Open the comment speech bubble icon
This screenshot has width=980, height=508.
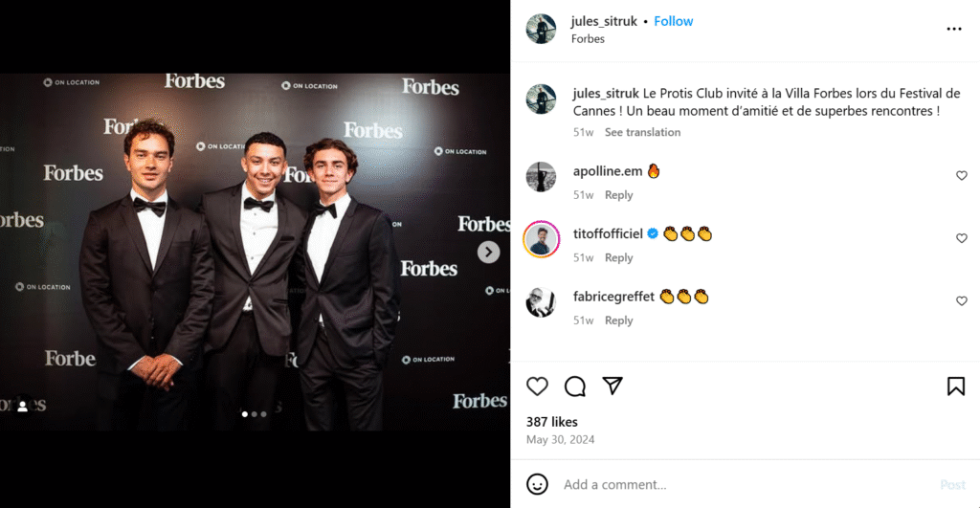575,387
